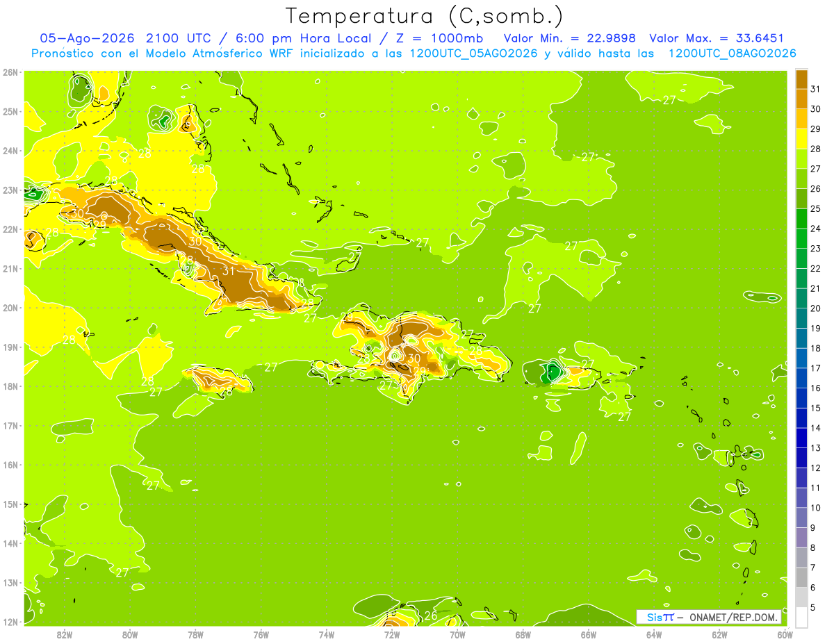Screen dimensions: 834x644
Task: Click the '70W' longitude axis label
Action: click(457, 634)
